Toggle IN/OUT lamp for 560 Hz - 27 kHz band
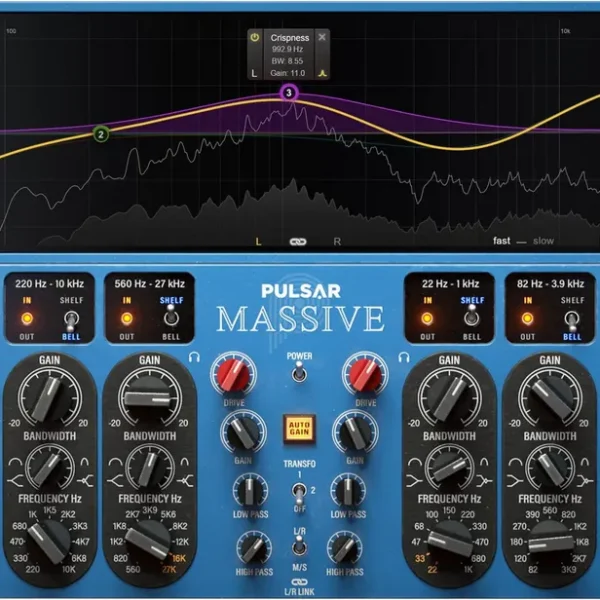Screen dimensions: 600x600 127,318
